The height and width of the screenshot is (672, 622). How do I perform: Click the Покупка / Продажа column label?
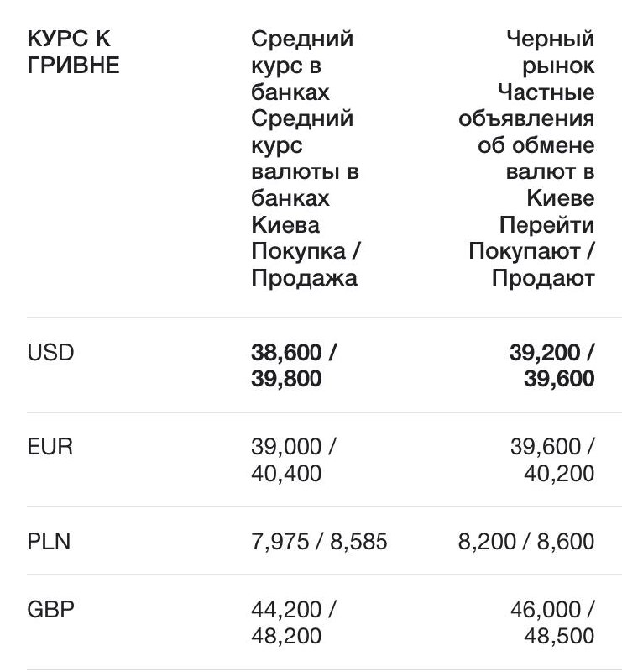click(310, 265)
